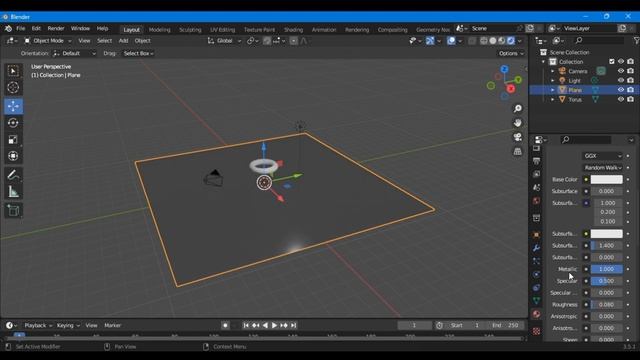The image size is (640, 360).
Task: Disable Plane in renders camera icon
Action: 631,90
